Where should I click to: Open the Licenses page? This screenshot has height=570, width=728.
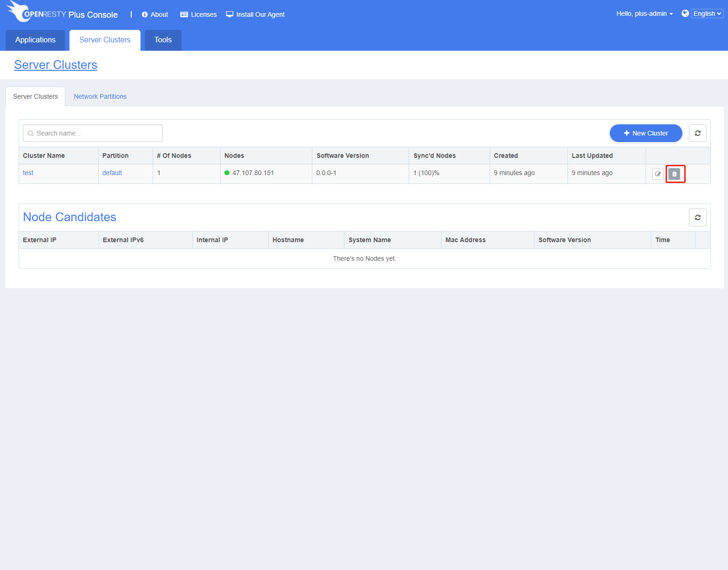pos(198,14)
